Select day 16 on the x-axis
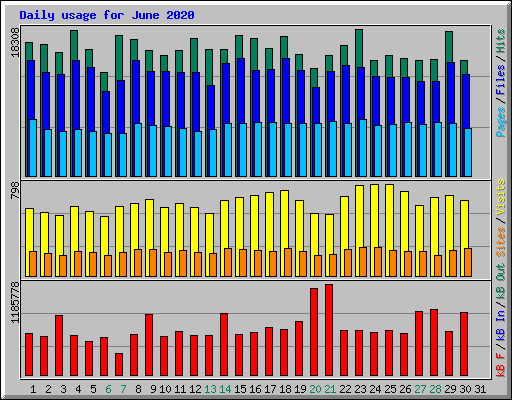 tap(255, 389)
